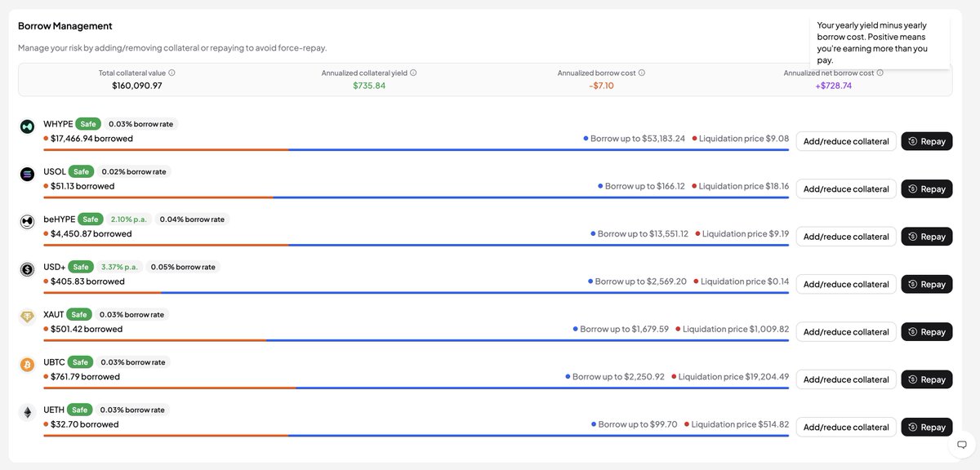Repay the UETH loan
The width and height of the screenshot is (980, 470).
tap(927, 427)
